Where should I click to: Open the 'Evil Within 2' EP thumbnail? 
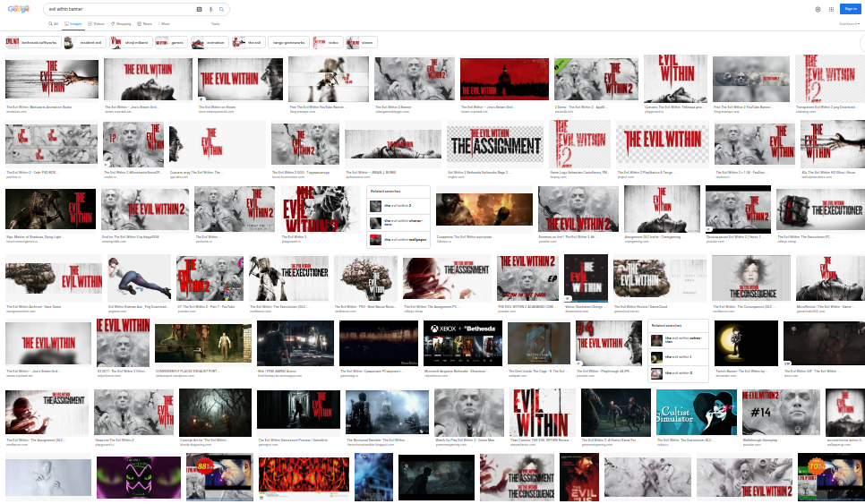[x=527, y=278]
